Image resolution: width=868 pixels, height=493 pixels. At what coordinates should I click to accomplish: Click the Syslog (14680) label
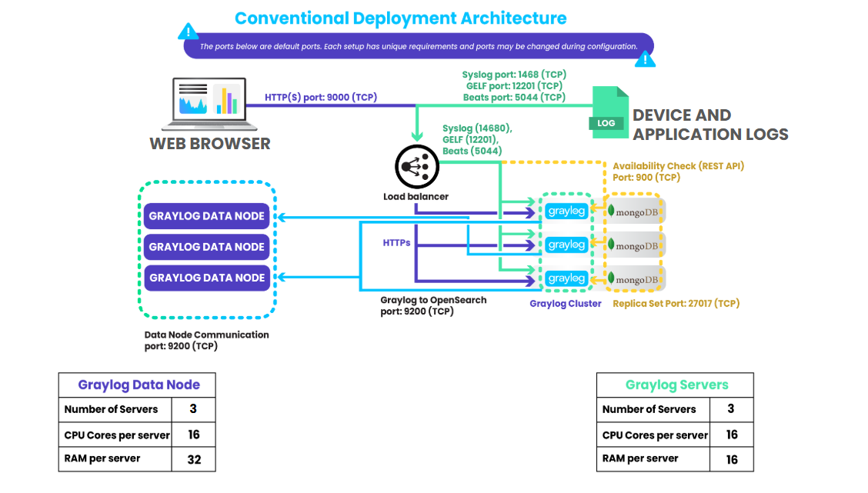tap(477, 128)
